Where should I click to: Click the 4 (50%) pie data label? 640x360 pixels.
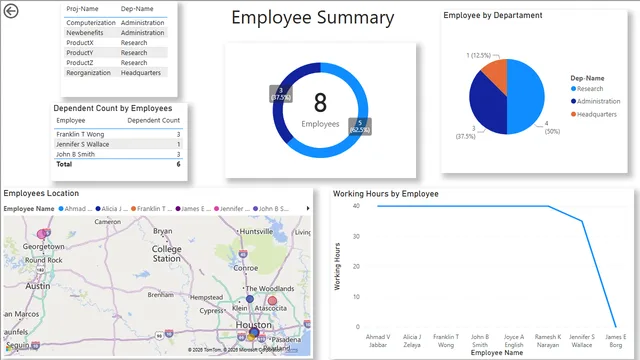(552, 127)
